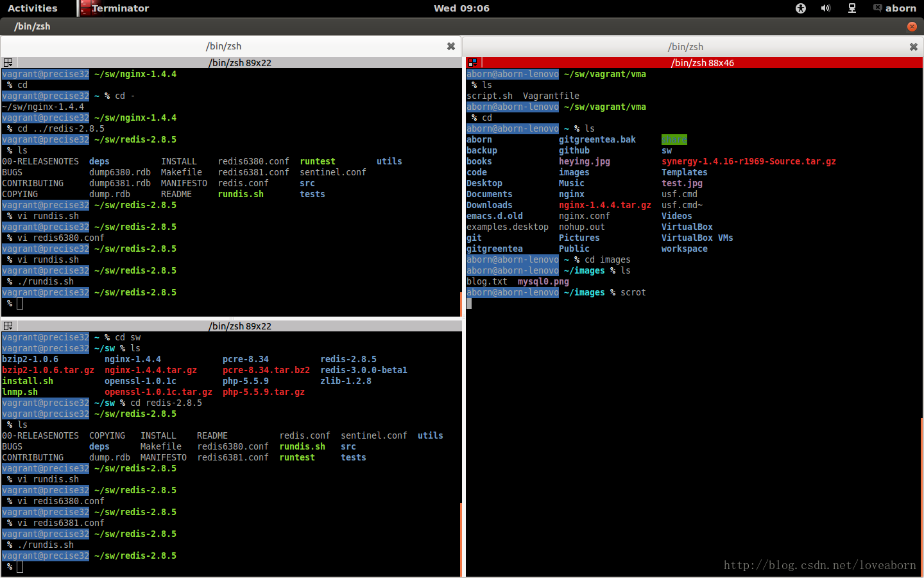Switch to the left /bin/zsh tab

[224, 46]
